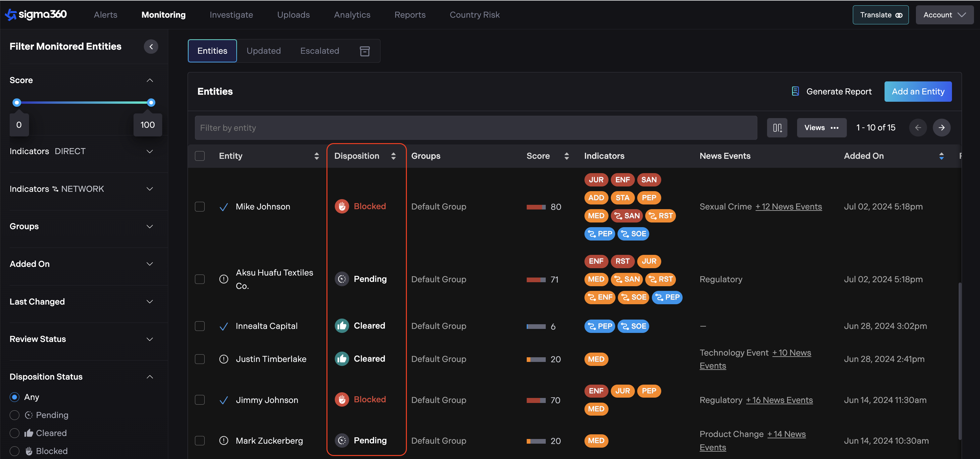Collapse the filter panel with back chevron
The width and height of the screenshot is (980, 459).
coord(151,46)
